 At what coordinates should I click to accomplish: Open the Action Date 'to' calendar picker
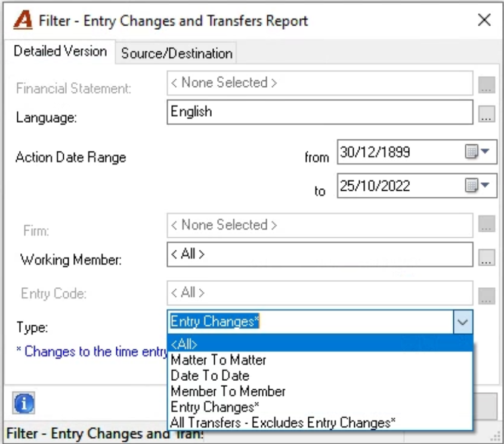point(477,185)
